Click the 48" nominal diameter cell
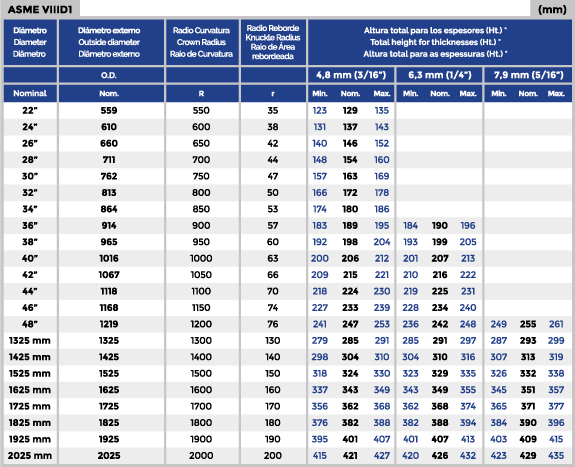Image resolution: width=575 pixels, height=467 pixels. pyautogui.click(x=30, y=324)
